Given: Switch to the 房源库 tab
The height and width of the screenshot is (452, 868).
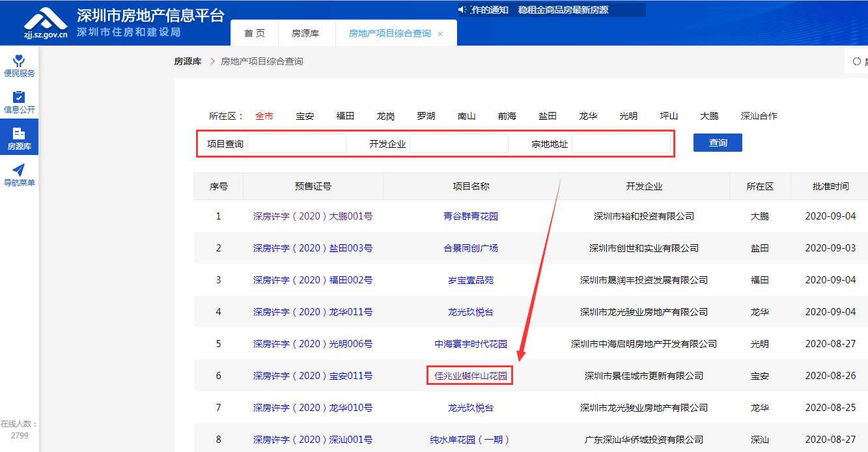Looking at the screenshot, I should click(x=306, y=33).
